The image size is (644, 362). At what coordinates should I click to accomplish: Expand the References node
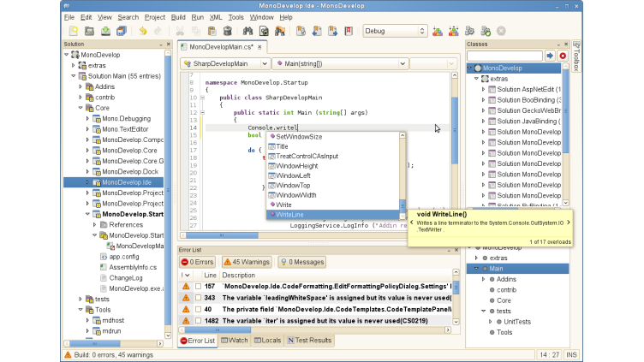(94, 225)
